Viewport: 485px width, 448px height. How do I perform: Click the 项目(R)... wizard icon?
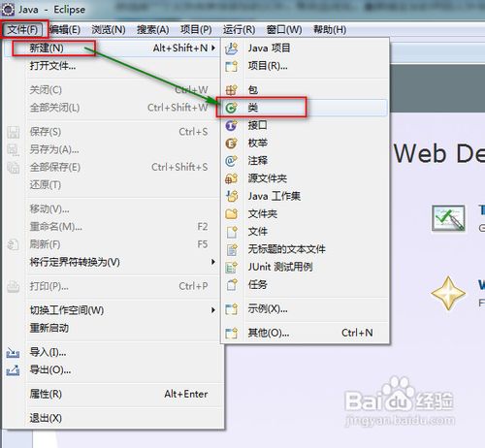click(x=232, y=67)
